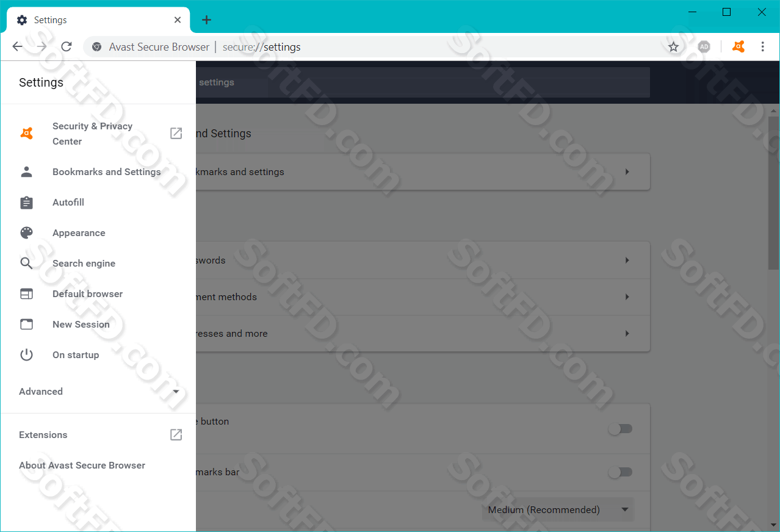The width and height of the screenshot is (780, 532).
Task: Expand the addresses and more row arrow
Action: pos(627,333)
